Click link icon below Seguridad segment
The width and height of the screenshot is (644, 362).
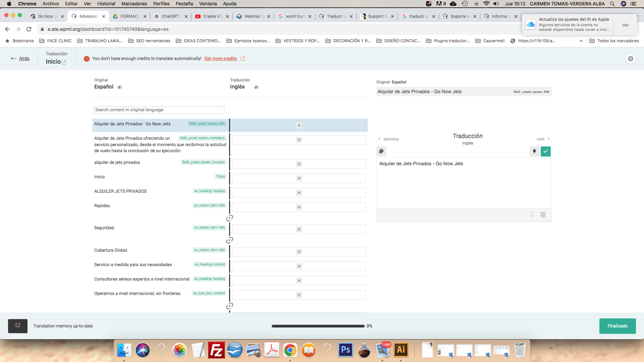(x=229, y=240)
